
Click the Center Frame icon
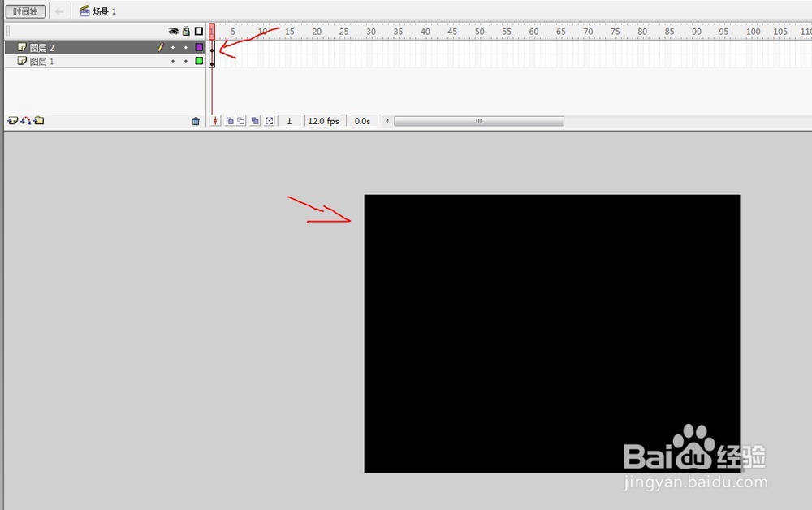click(x=215, y=121)
